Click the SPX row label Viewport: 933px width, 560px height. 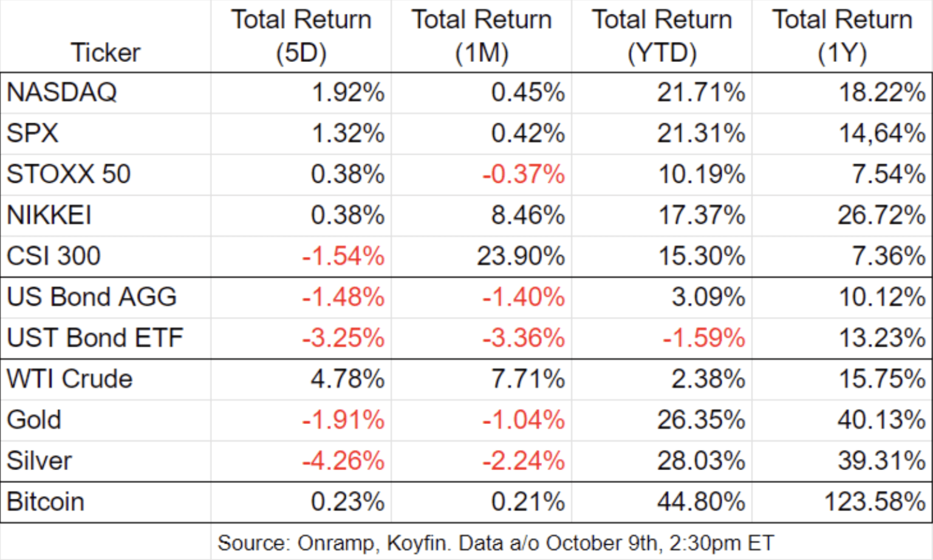[33, 134]
